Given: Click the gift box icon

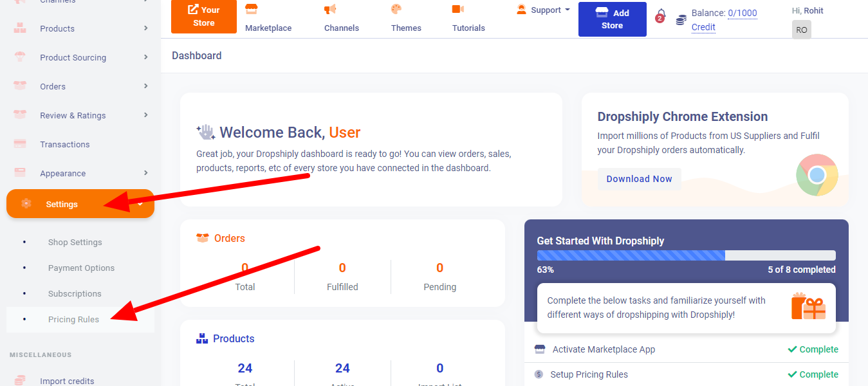Looking at the screenshot, I should click(809, 306).
